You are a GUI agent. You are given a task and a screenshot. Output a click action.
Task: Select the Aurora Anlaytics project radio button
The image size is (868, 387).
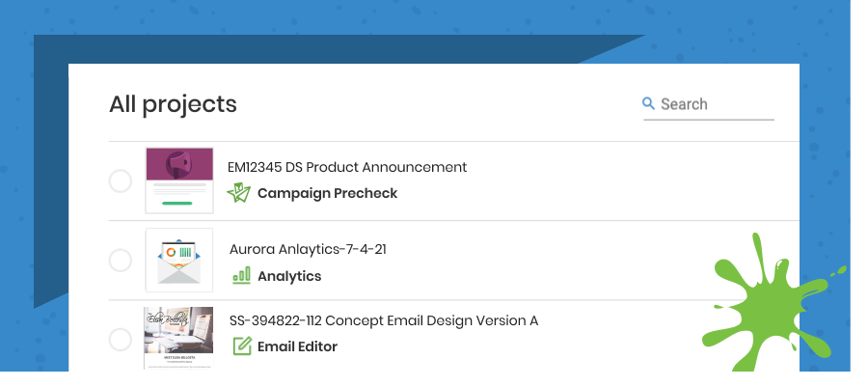click(x=121, y=260)
